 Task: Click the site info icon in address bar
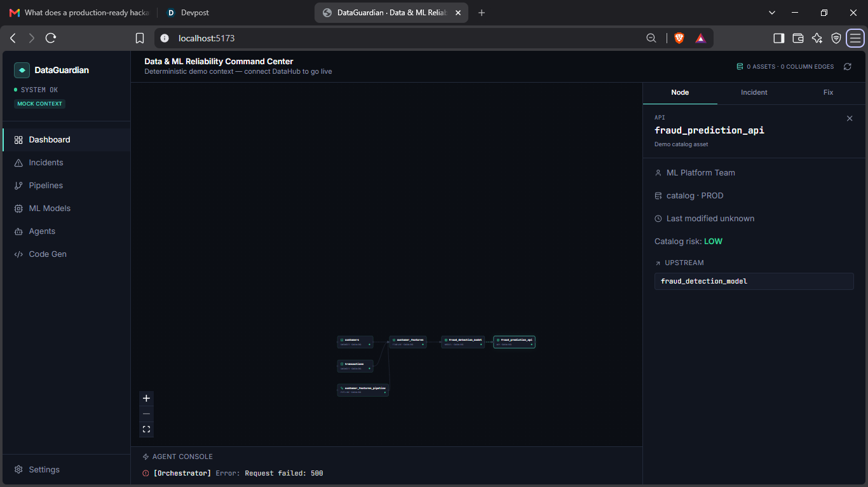click(x=165, y=38)
